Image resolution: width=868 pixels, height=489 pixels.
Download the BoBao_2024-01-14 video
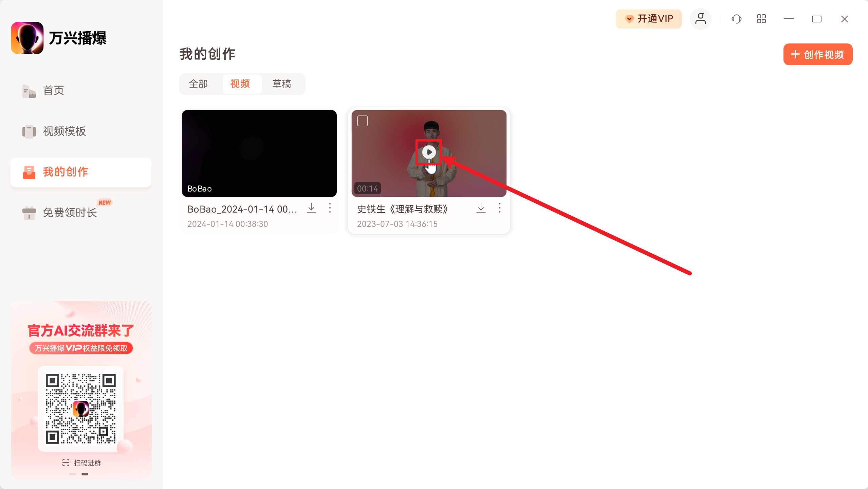[x=311, y=208]
